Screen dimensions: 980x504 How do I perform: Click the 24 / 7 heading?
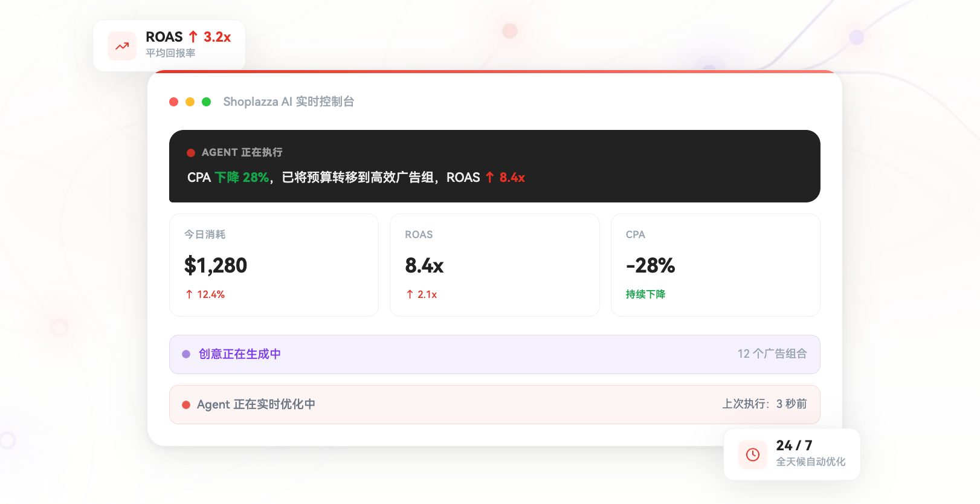coord(794,445)
